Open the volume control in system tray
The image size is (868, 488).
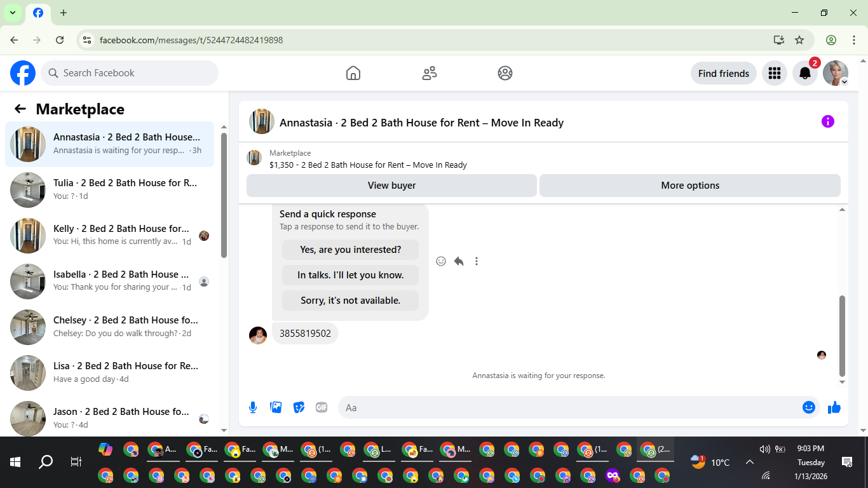click(x=764, y=449)
